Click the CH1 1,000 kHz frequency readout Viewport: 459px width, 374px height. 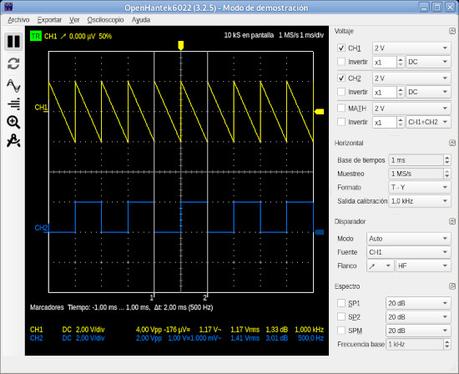pos(309,330)
